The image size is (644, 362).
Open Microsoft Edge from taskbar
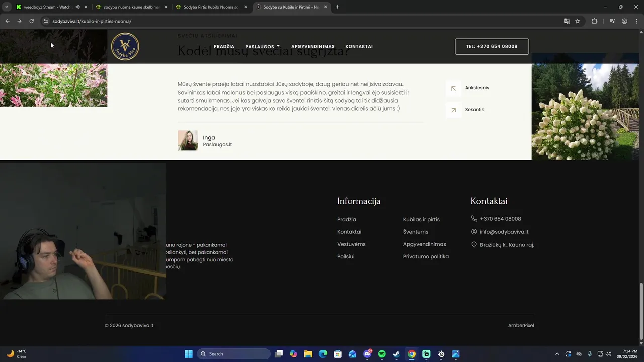click(323, 354)
